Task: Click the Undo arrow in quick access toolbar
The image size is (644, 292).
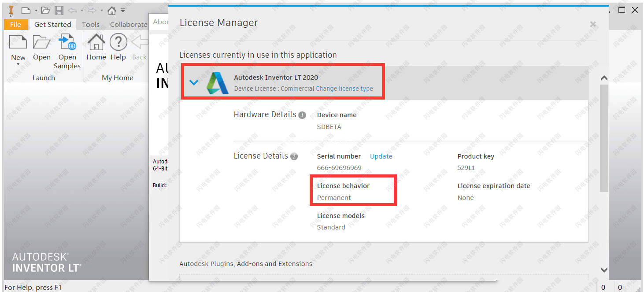Action: (x=73, y=10)
